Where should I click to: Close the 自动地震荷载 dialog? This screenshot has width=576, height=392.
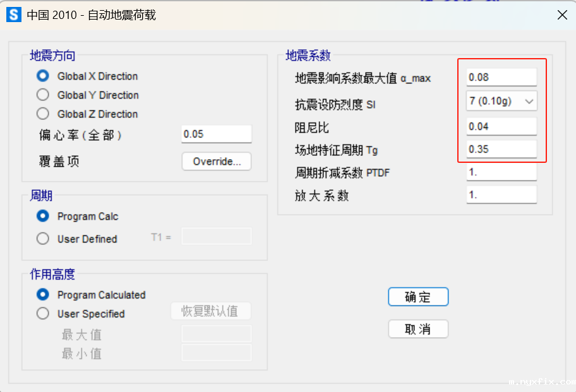point(562,15)
